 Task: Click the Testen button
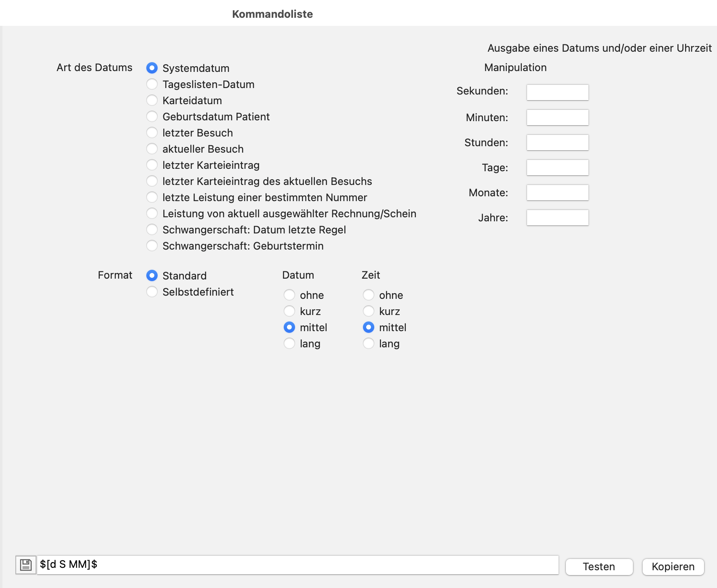599,567
